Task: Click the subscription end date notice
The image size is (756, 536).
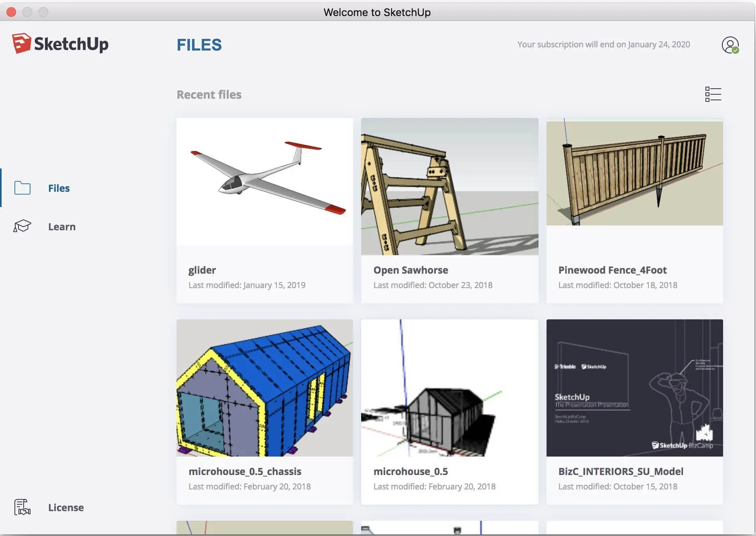Action: [604, 44]
